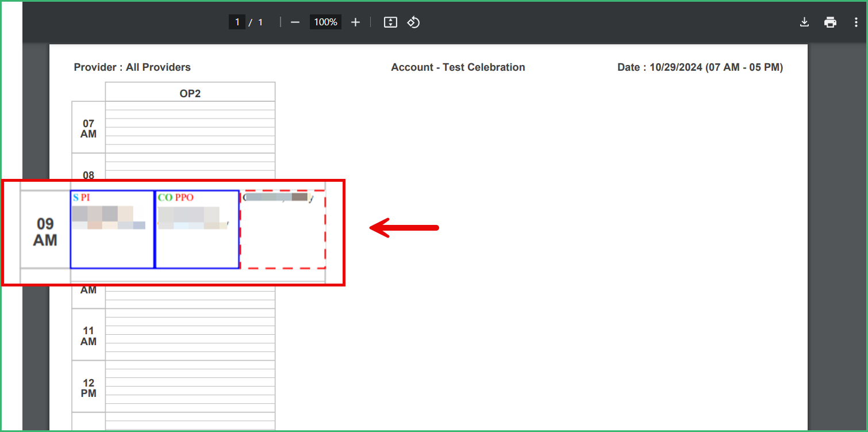Select the 07 AM time label
This screenshot has width=868, height=432.
(x=89, y=128)
